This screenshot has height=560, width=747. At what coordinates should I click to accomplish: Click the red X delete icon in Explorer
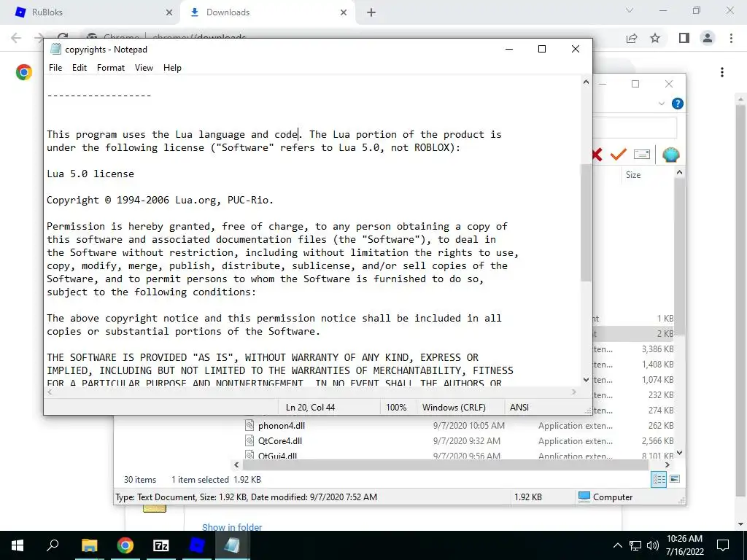(597, 155)
